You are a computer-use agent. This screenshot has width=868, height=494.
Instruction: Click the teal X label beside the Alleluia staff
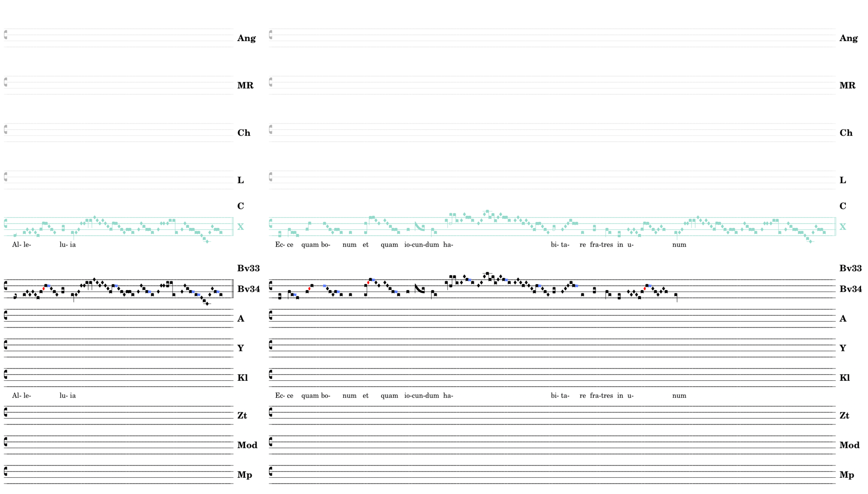[240, 227]
